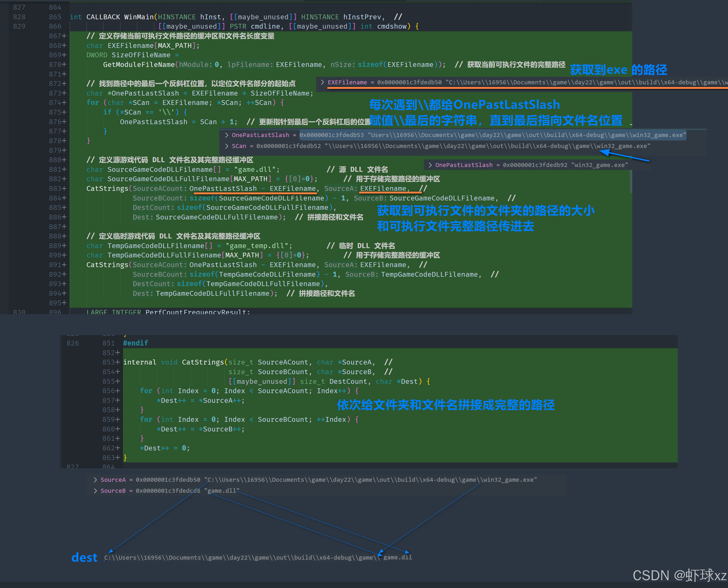
Task: Expand the SourceB "game.dll" debug row
Action: [x=95, y=491]
